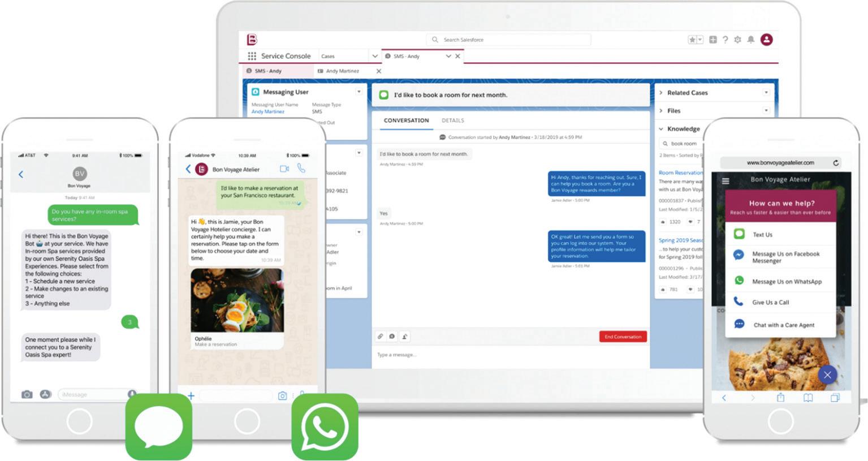
Task: Switch to the CONVERSATION tab
Action: point(406,120)
